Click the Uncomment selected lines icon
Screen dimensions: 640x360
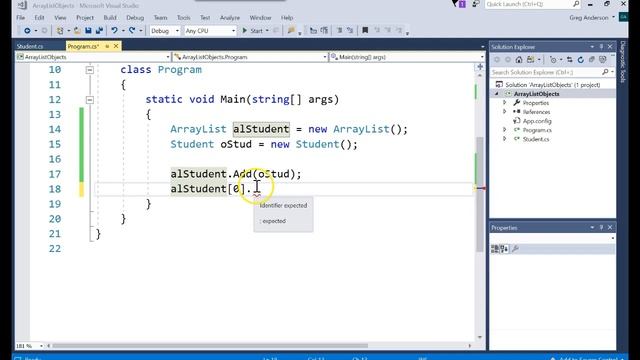coord(350,31)
